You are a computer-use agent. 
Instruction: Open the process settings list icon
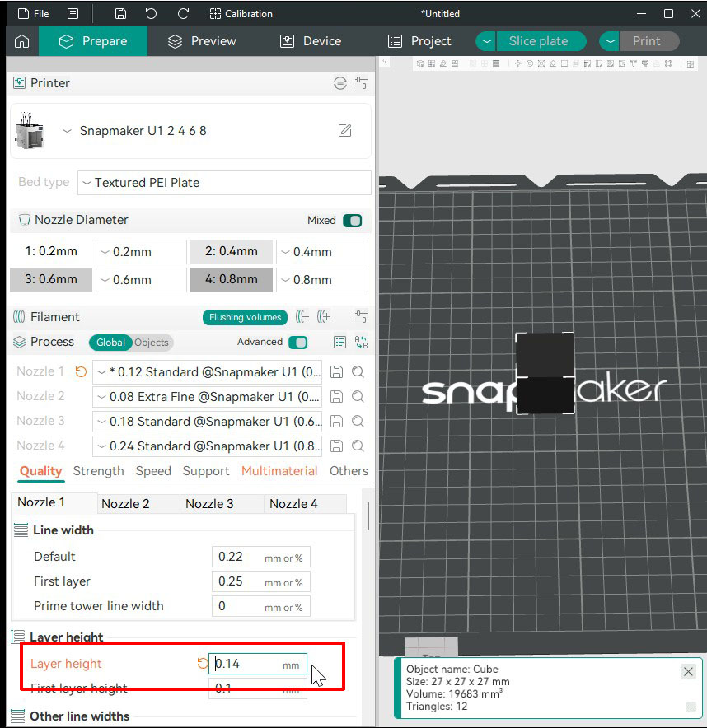click(x=340, y=343)
